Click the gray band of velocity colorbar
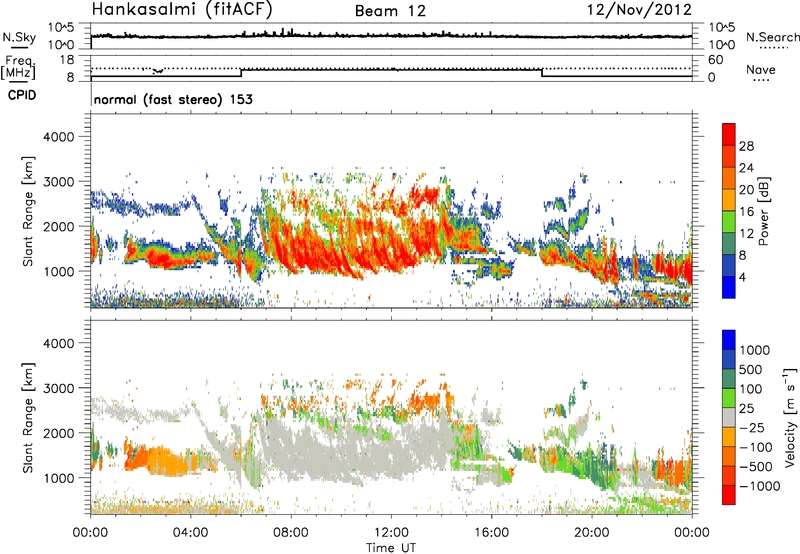 [x=729, y=417]
